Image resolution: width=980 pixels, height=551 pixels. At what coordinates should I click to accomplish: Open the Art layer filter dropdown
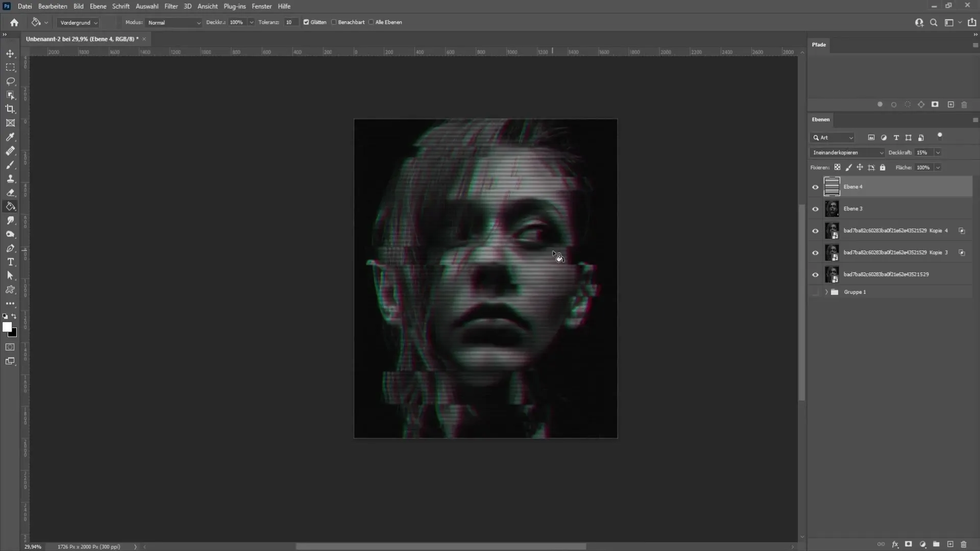coord(832,138)
